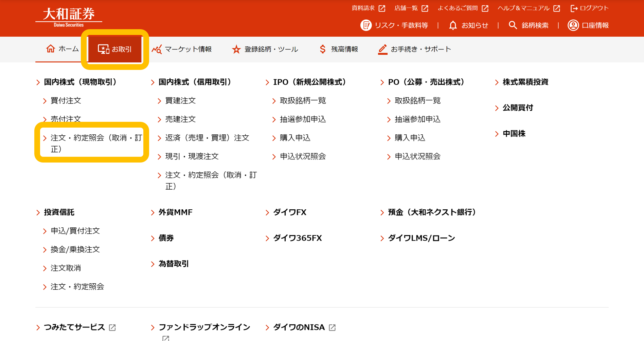Switch to the マーケット情報 tab
644x341 pixels.
point(182,49)
